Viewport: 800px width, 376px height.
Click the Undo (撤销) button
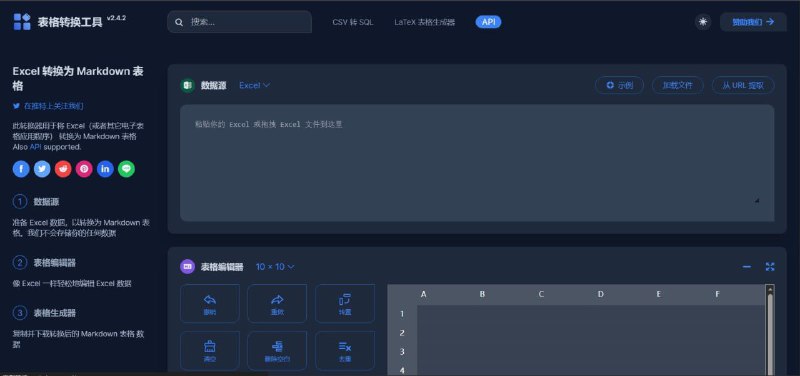pyautogui.click(x=210, y=304)
